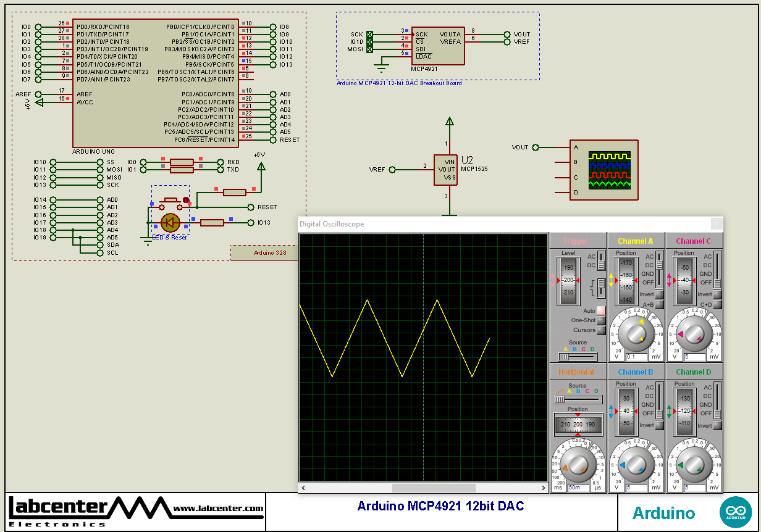
Task: Activate One-Shot trigger mode
Action: point(601,320)
